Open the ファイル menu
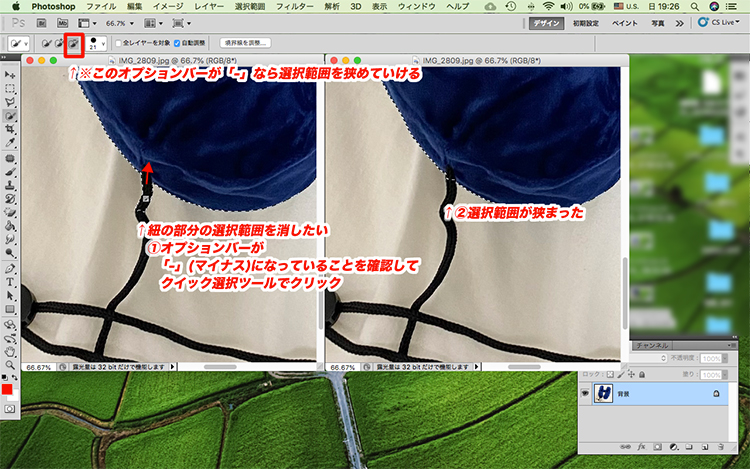The height and width of the screenshot is (469, 750). point(101,7)
